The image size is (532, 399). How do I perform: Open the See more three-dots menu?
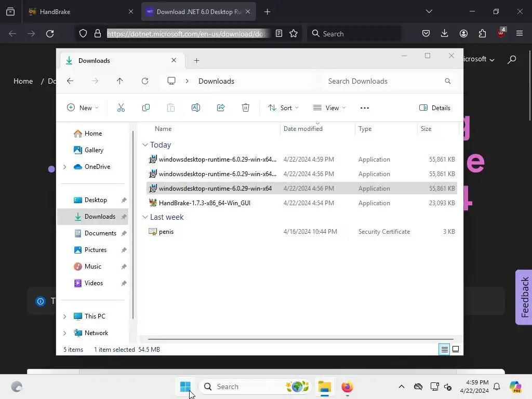tap(364, 108)
